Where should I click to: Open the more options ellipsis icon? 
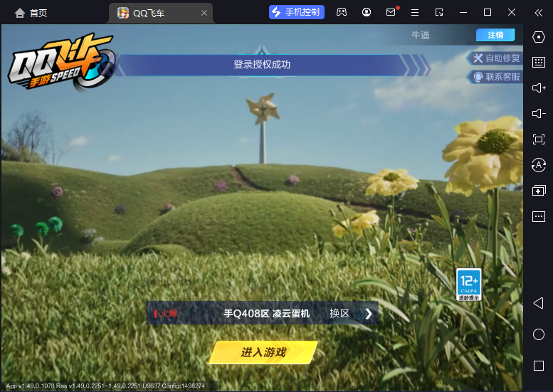(x=539, y=216)
